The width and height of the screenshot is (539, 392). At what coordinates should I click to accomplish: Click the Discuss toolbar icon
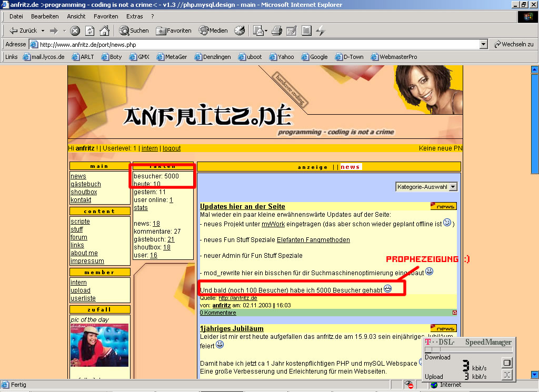(x=306, y=31)
